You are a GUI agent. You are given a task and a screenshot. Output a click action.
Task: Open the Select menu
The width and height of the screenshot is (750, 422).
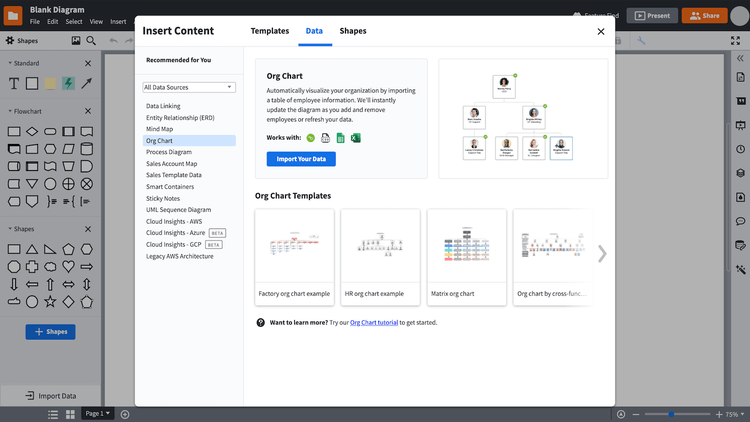coord(74,22)
